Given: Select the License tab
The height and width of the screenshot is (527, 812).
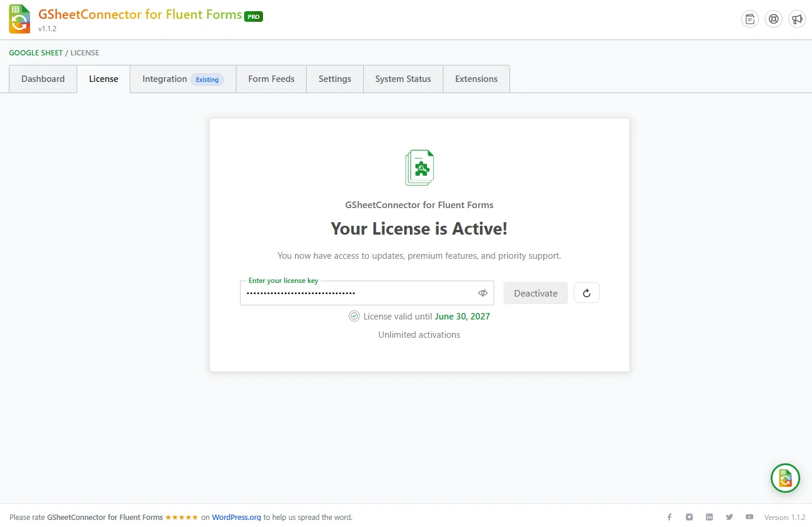Looking at the screenshot, I should 104,79.
